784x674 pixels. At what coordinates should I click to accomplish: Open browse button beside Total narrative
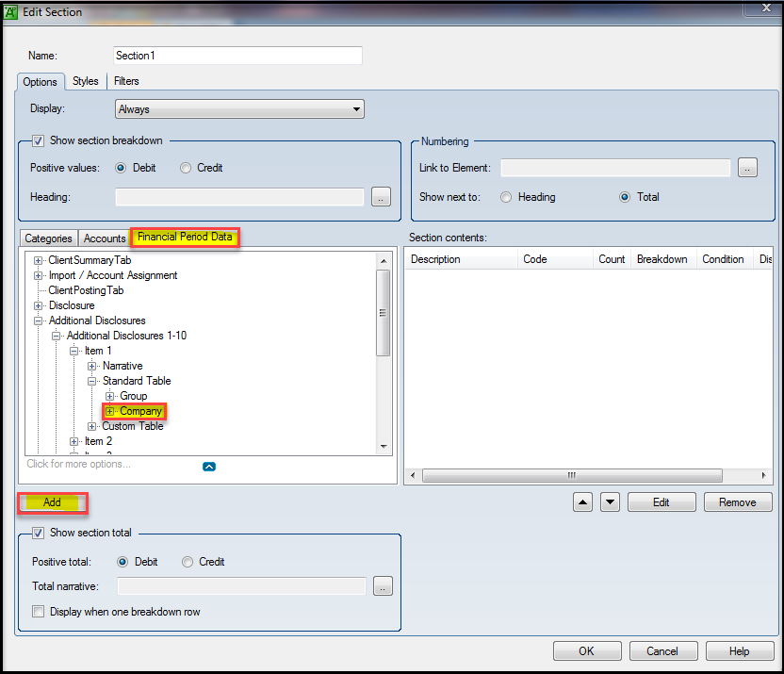click(383, 586)
